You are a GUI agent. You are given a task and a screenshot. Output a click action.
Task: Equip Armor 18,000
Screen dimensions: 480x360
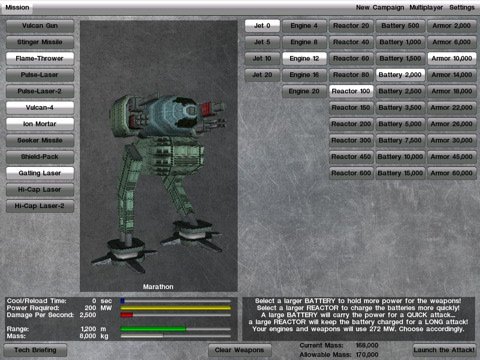452,91
